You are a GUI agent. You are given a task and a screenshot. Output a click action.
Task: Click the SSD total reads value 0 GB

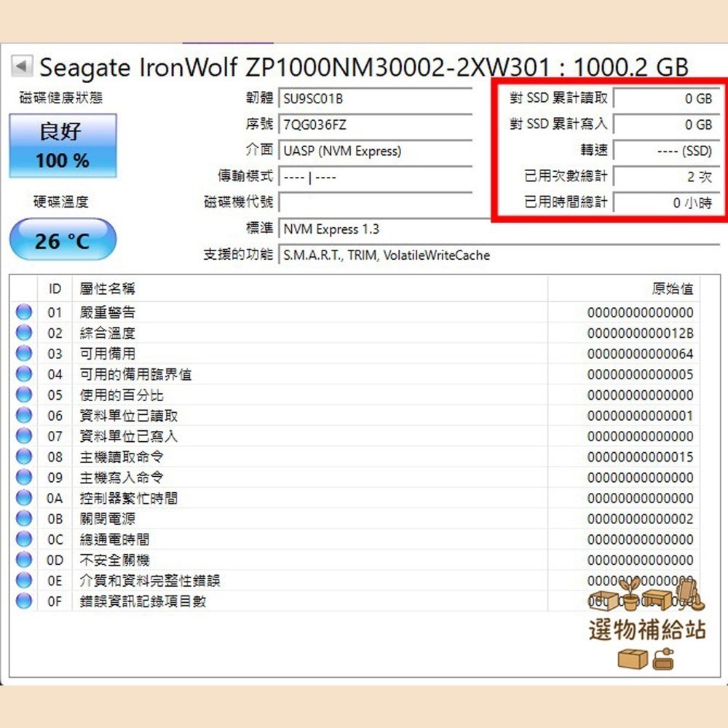coord(667,98)
